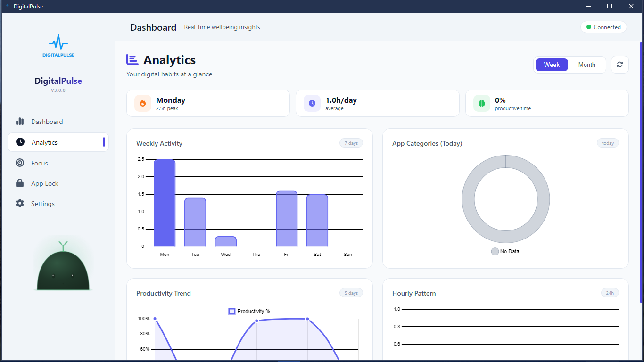
Task: Click the Connected status badge
Action: tap(603, 27)
